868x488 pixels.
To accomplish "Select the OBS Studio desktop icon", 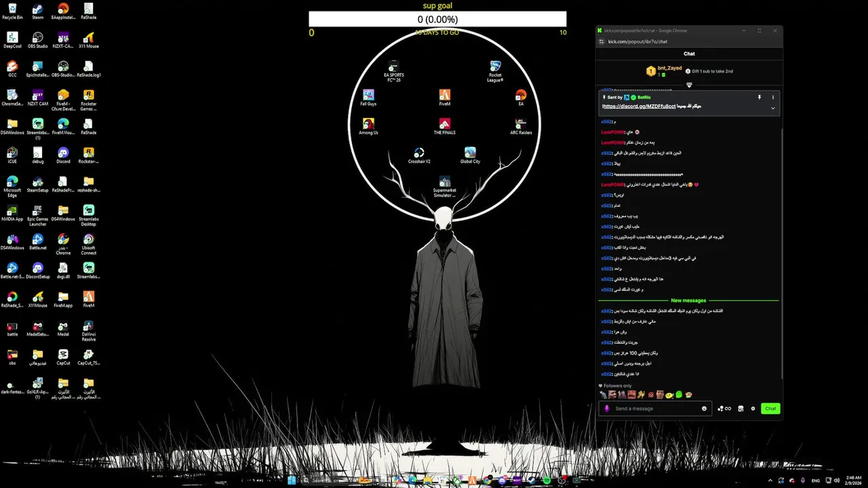I will click(x=38, y=40).
